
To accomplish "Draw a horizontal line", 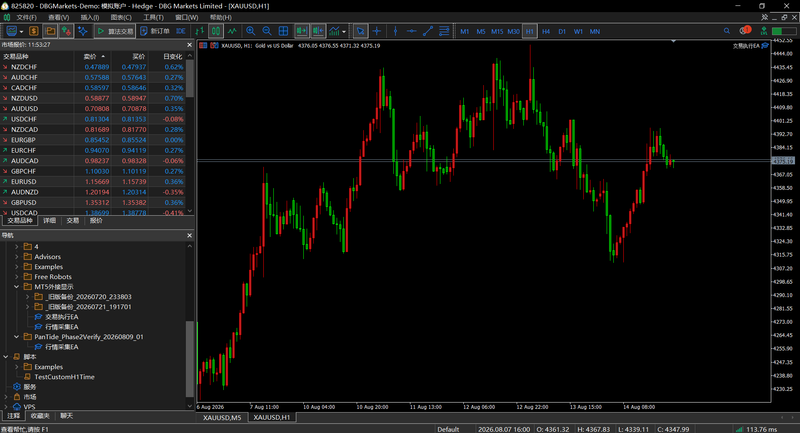I will [x=411, y=31].
